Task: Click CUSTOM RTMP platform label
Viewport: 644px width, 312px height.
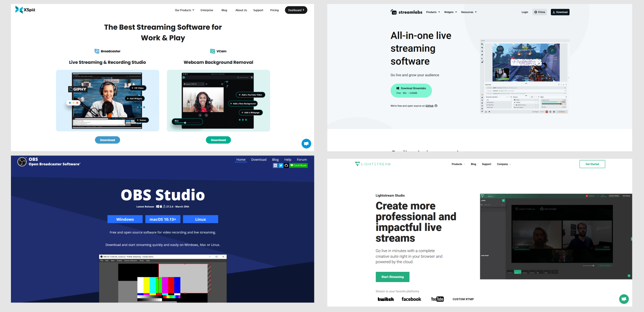Action: pos(463,299)
